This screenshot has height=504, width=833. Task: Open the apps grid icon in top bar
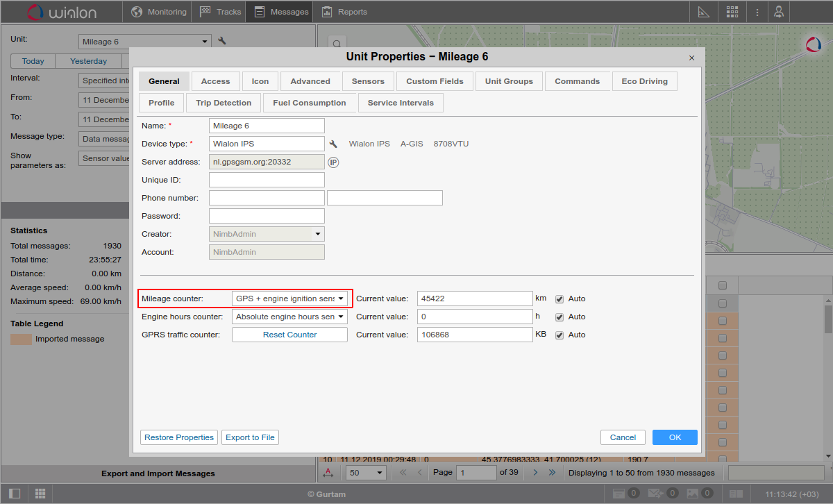(732, 12)
